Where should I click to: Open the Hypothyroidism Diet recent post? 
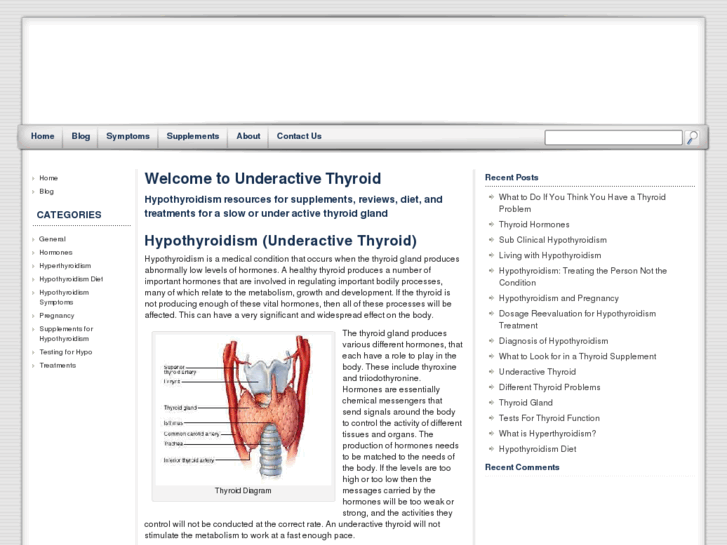537,449
